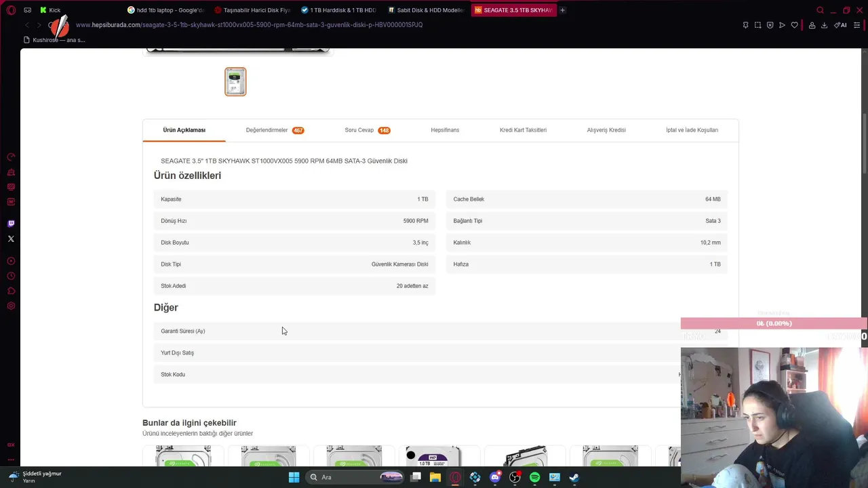This screenshot has height=488, width=868.
Task: Focus the hepsiburada.com address bar
Action: 249,25
